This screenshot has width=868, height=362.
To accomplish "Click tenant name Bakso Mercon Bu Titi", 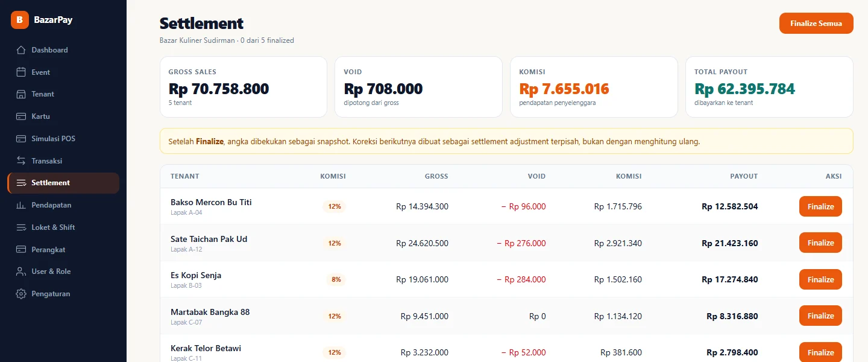I will 211,202.
